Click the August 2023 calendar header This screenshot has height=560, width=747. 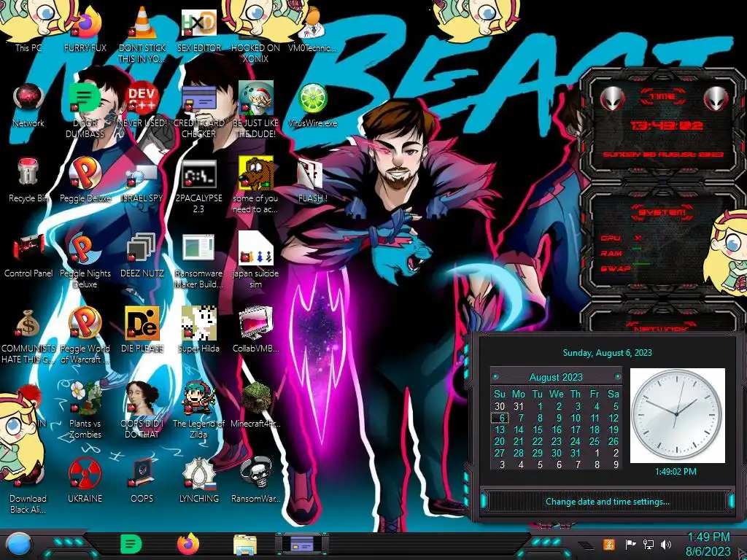click(x=556, y=377)
